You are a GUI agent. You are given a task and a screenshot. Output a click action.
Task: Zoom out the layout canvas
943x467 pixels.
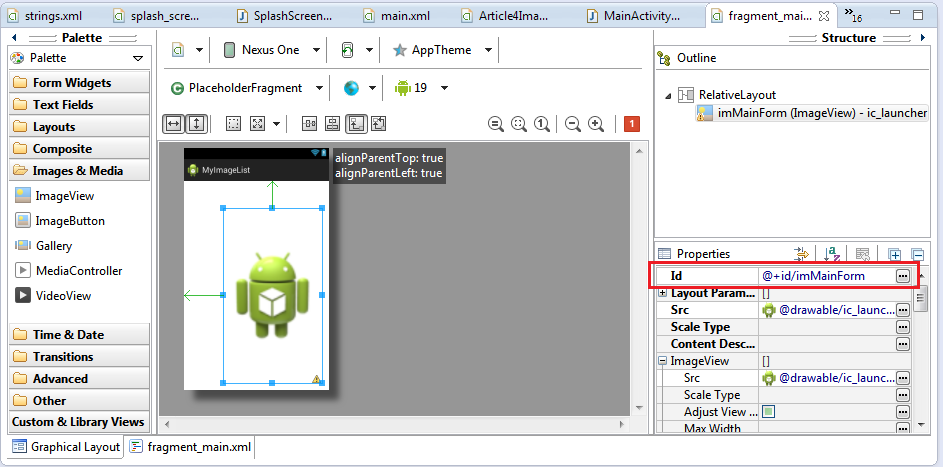coord(573,124)
